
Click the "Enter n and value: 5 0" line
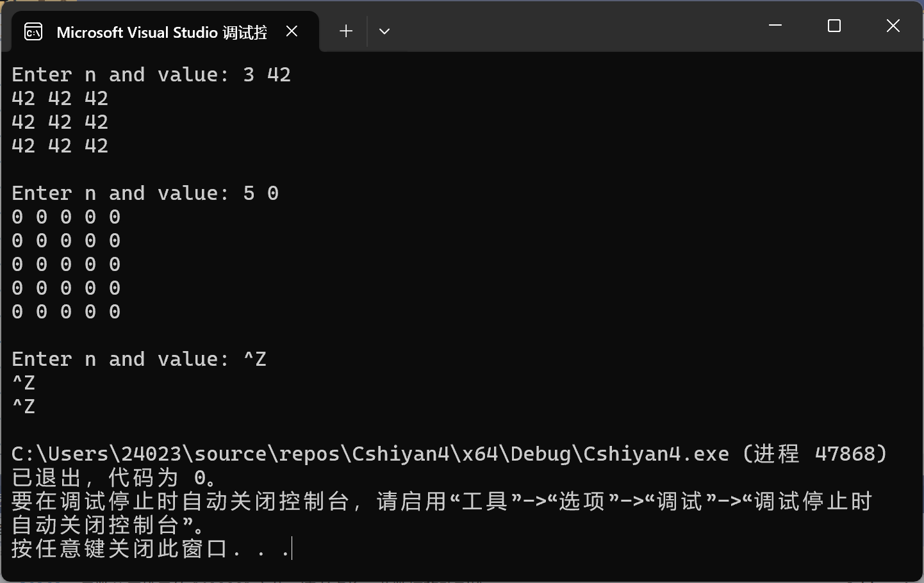pos(145,193)
